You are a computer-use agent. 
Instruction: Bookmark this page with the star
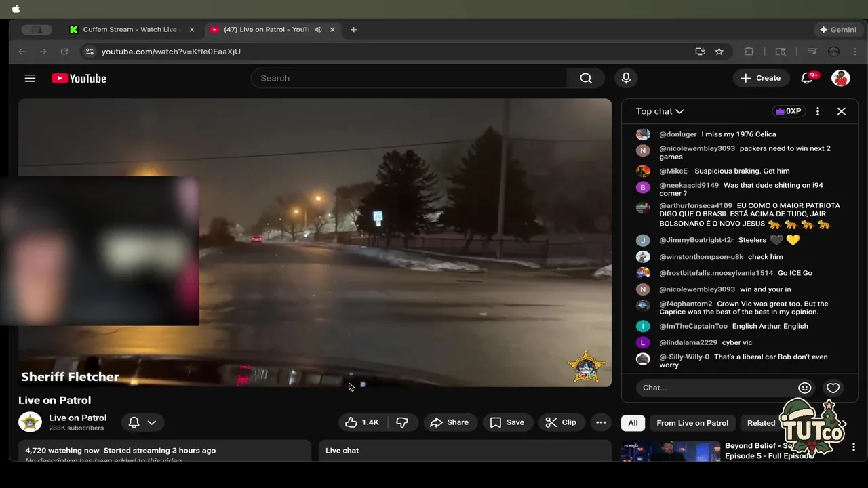pos(719,52)
